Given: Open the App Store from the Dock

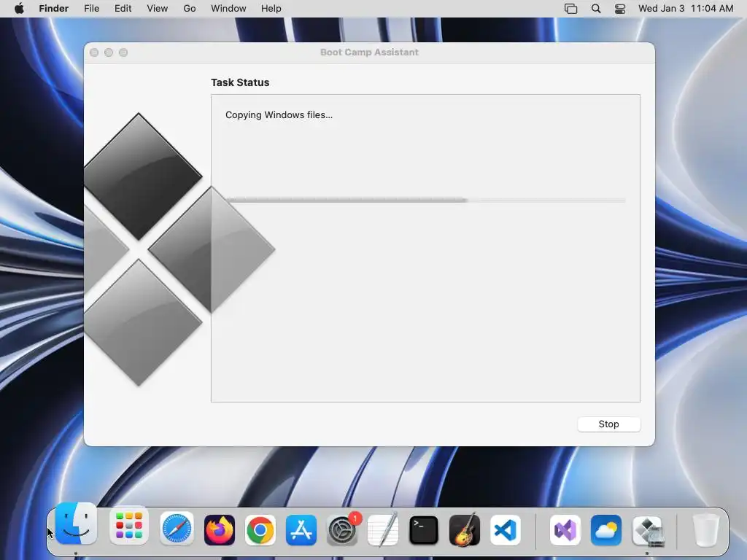Looking at the screenshot, I should point(301,529).
